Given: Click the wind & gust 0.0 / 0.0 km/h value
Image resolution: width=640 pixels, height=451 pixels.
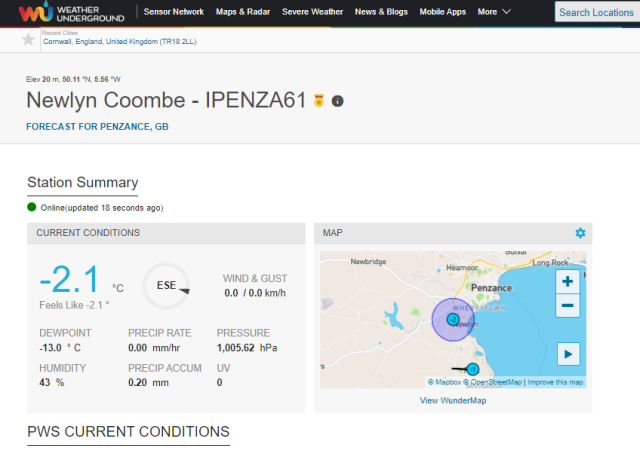Looking at the screenshot, I should point(255,293).
